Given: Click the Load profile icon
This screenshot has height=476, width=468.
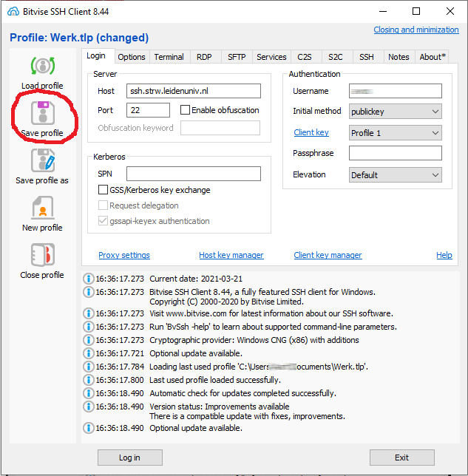Looking at the screenshot, I should point(42,67).
